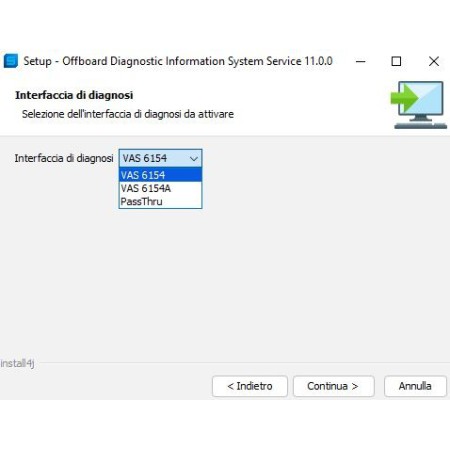Click the separator line beside install4j
The image size is (450, 450).
point(244,362)
